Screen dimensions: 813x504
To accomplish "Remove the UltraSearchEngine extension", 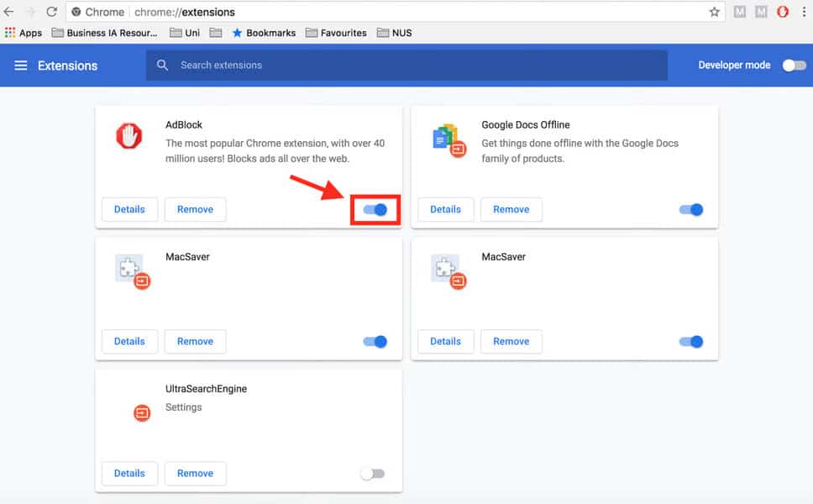I will coord(195,474).
